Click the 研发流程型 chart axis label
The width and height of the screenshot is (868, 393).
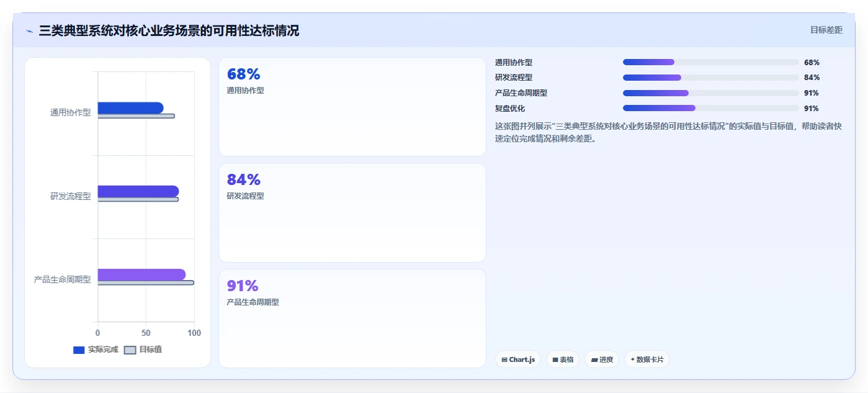pos(70,196)
